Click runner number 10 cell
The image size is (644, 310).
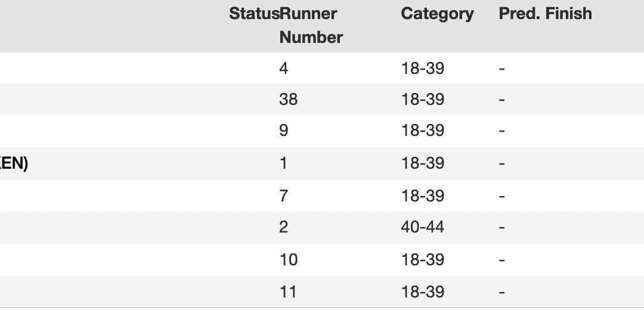click(288, 260)
